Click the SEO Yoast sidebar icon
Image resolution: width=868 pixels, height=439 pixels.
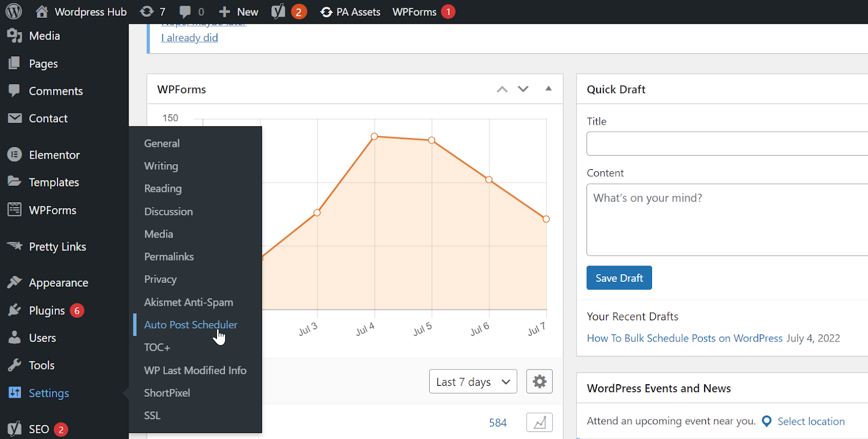tap(15, 429)
